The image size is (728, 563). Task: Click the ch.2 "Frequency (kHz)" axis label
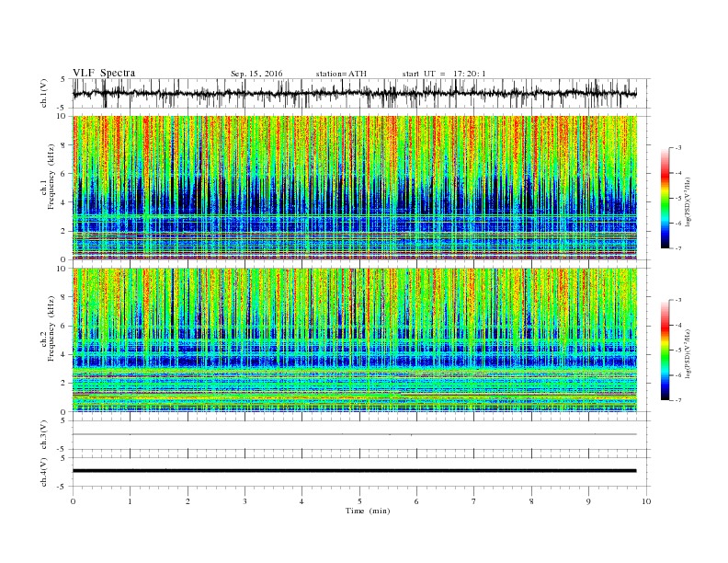[51, 328]
